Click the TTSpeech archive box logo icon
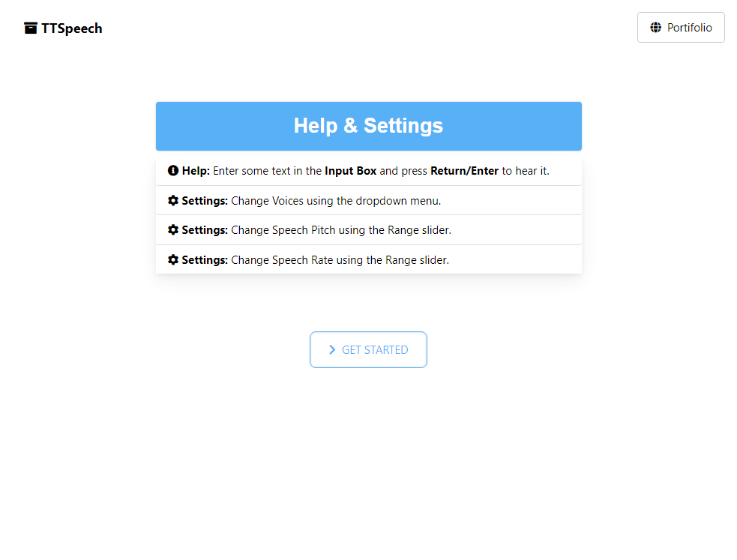The width and height of the screenshot is (737, 560). coord(31,28)
